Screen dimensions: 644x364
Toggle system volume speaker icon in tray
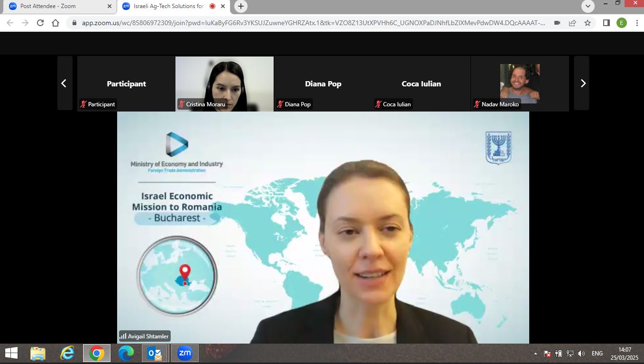pos(582,354)
